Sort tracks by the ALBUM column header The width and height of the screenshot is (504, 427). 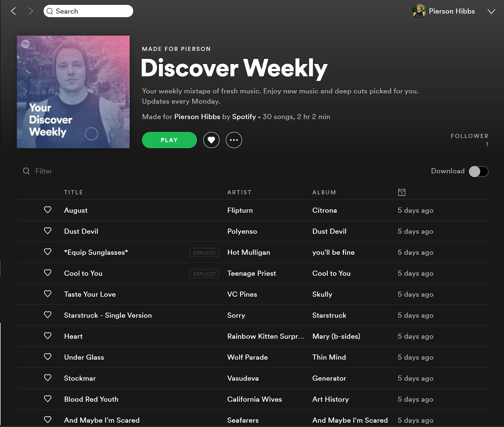pyautogui.click(x=324, y=192)
